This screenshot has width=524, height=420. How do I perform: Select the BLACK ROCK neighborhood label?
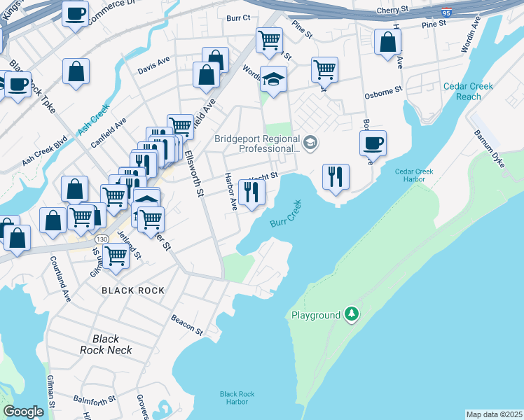tap(133, 290)
